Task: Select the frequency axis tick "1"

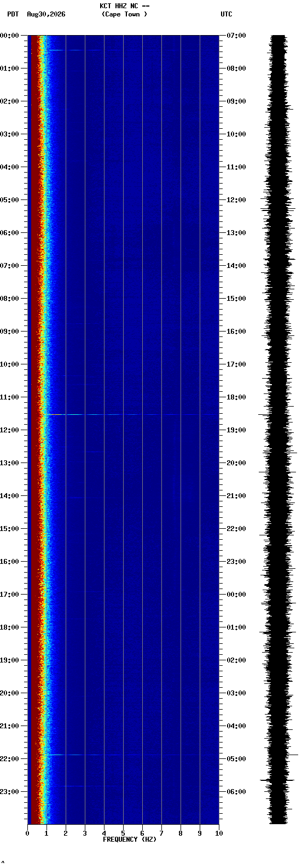Action: coord(47,833)
